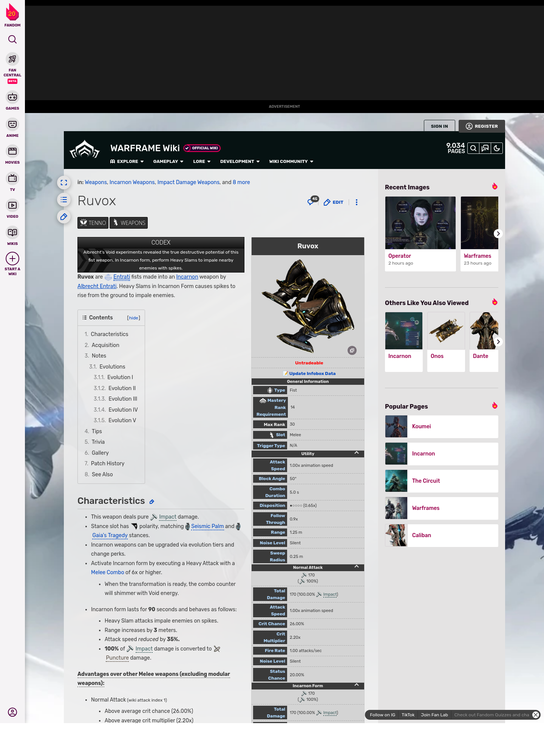
Task: Select the TENNO tab
Action: tap(93, 223)
